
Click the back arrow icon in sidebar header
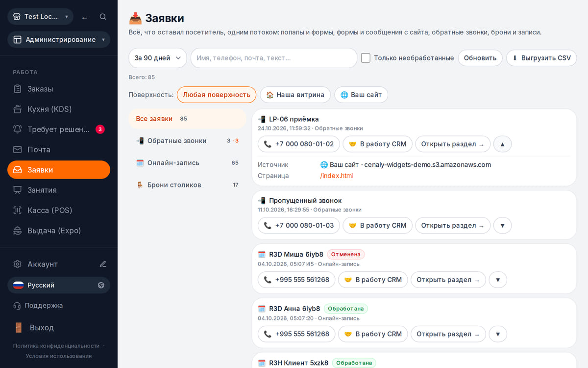pyautogui.click(x=84, y=17)
